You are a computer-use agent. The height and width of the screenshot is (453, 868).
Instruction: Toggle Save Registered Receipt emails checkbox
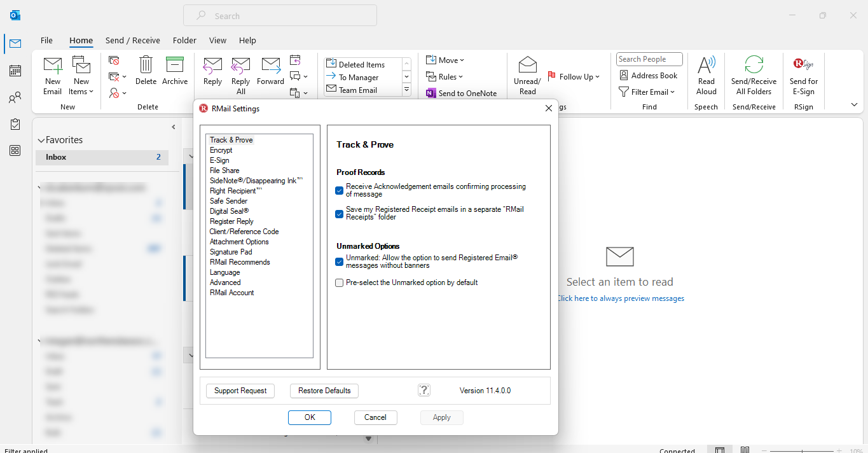pos(340,214)
